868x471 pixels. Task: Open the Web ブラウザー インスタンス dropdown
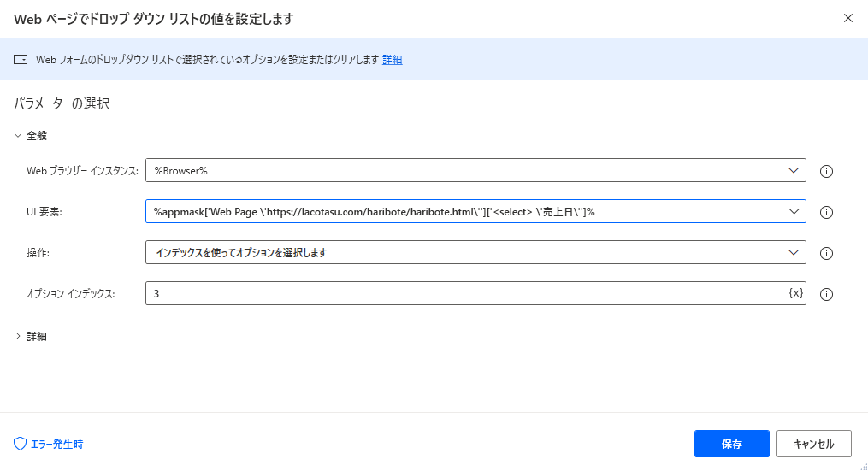(793, 170)
